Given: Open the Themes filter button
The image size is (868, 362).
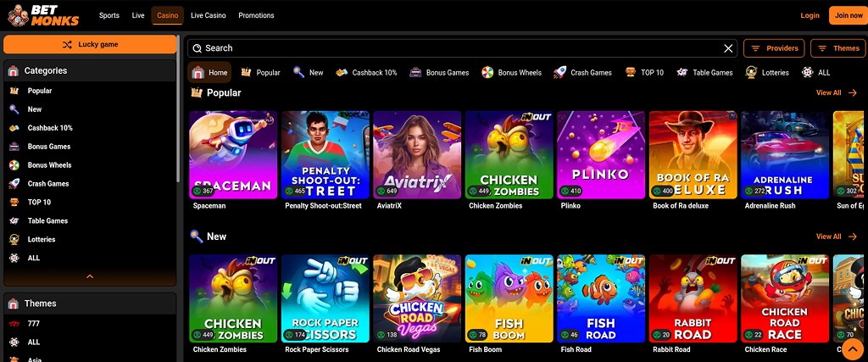Looking at the screenshot, I should [838, 48].
